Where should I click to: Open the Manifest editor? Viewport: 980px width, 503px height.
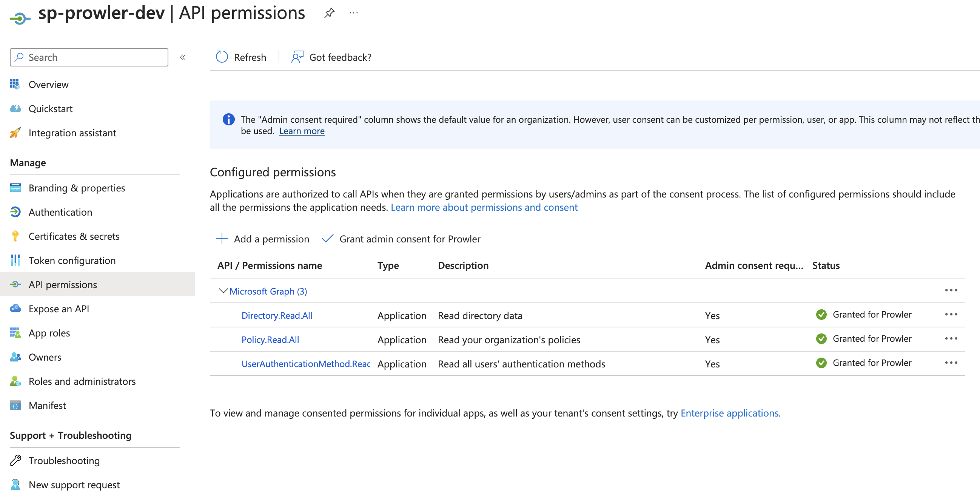tap(48, 405)
